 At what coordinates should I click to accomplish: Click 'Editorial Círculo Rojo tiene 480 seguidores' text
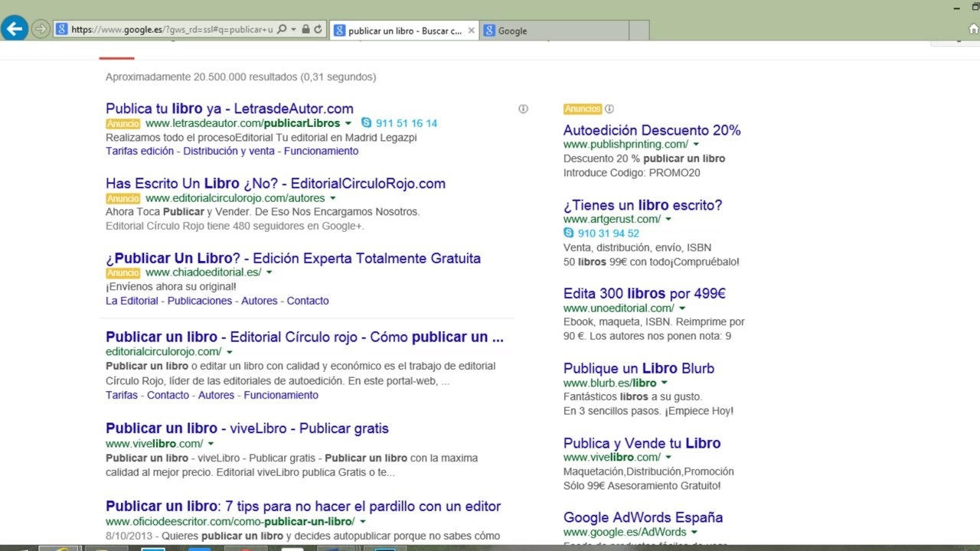pos(234,226)
